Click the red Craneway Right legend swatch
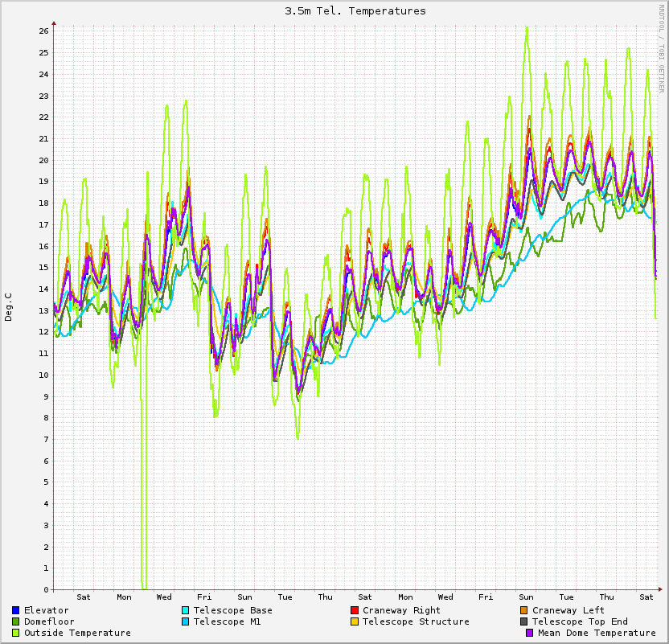669x644 pixels. pos(355,611)
